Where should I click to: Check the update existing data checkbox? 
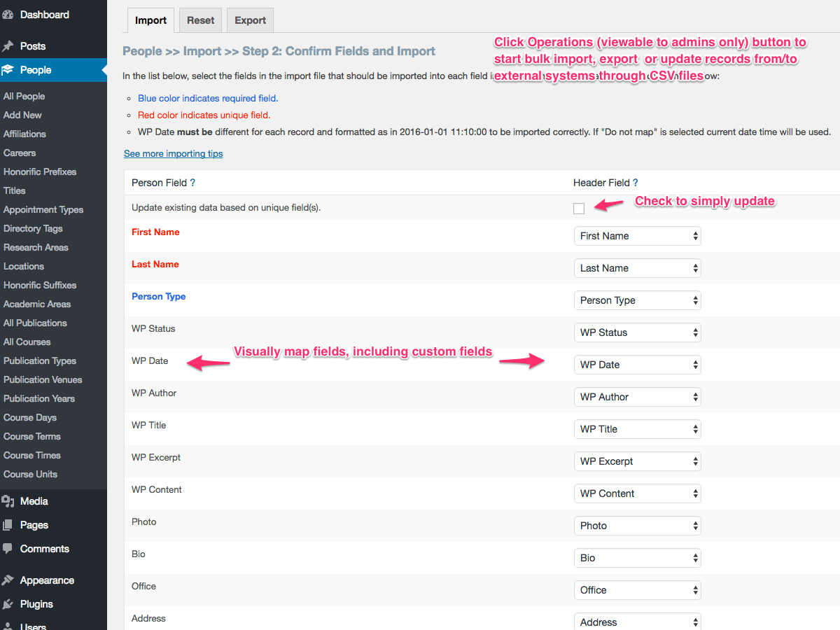[579, 208]
